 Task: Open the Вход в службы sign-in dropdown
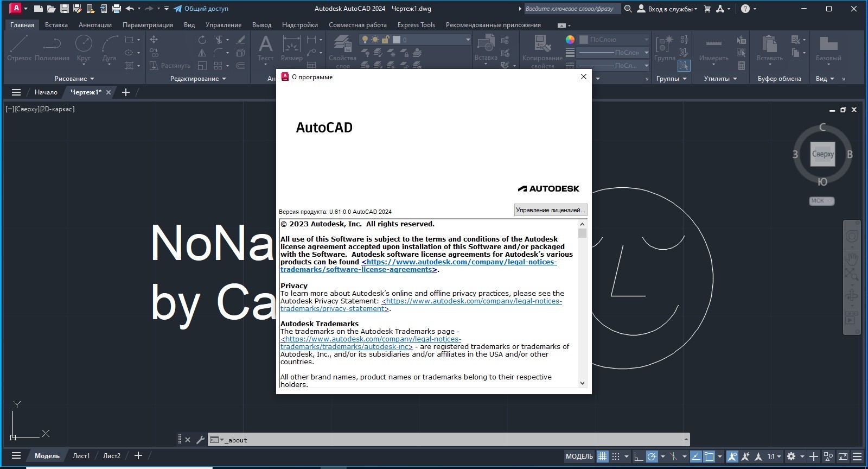[x=667, y=9]
